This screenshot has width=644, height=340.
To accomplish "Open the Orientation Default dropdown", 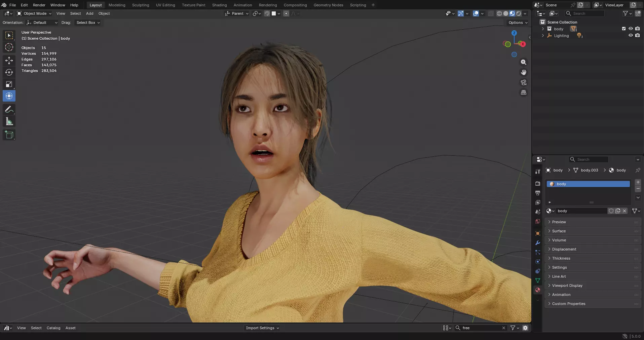I will click(x=42, y=23).
